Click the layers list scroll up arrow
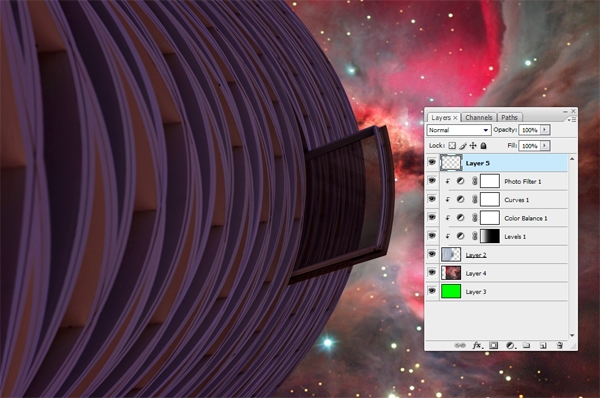 (x=572, y=158)
